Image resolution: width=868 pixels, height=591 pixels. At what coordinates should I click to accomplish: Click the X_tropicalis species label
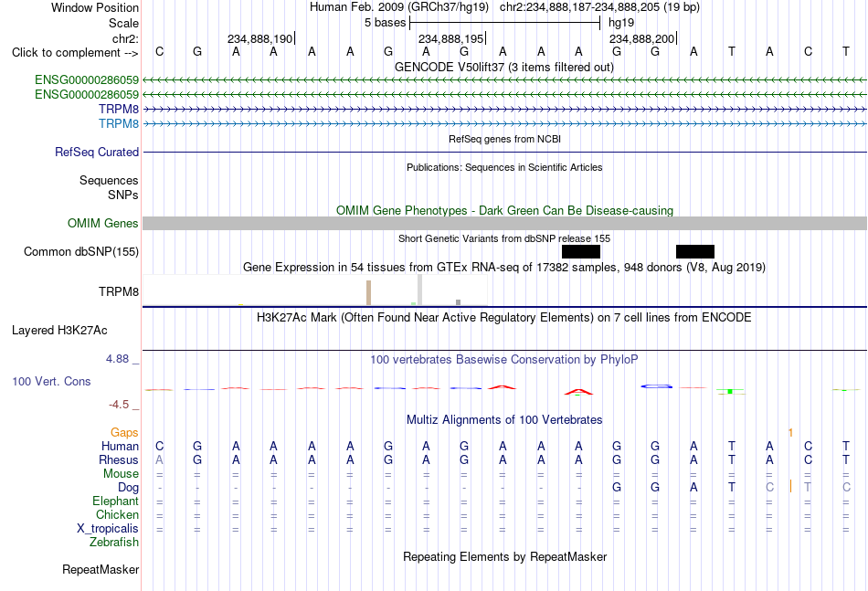click(x=108, y=529)
